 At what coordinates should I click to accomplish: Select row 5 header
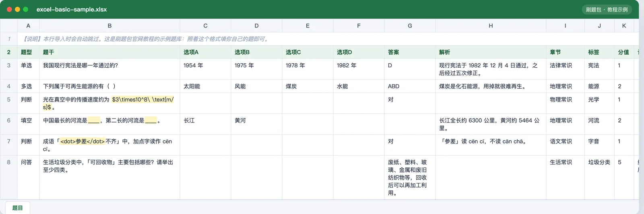point(9,103)
